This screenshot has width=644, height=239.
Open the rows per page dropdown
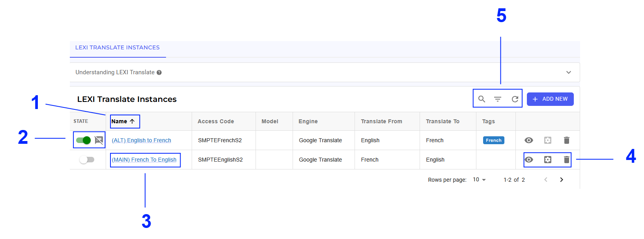pyautogui.click(x=479, y=180)
